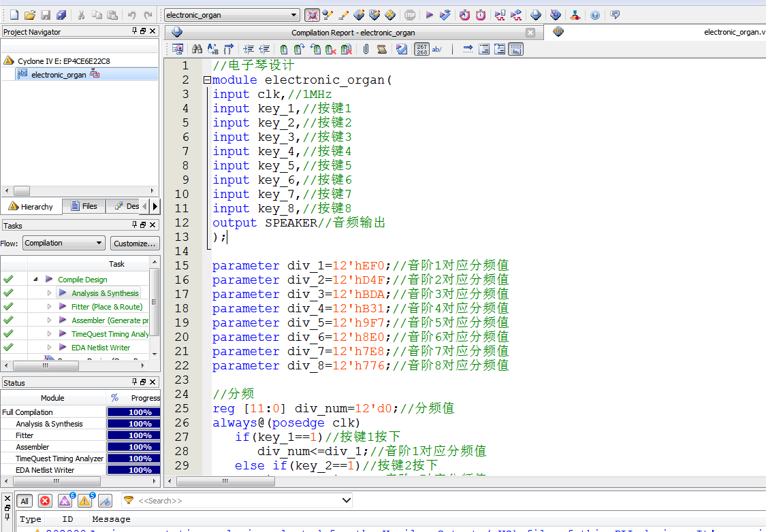Stop the current process using the STOP icon

[x=411, y=14]
